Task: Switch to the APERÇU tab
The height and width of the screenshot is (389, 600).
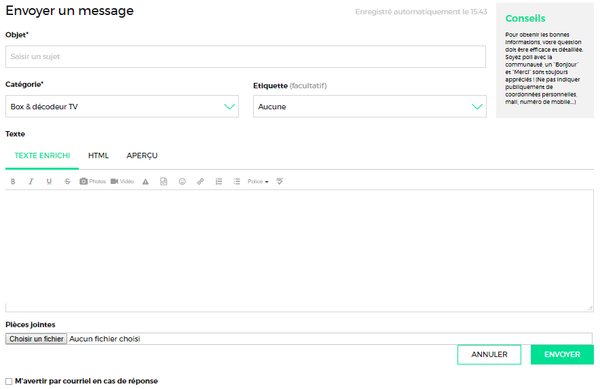Action: [142, 156]
